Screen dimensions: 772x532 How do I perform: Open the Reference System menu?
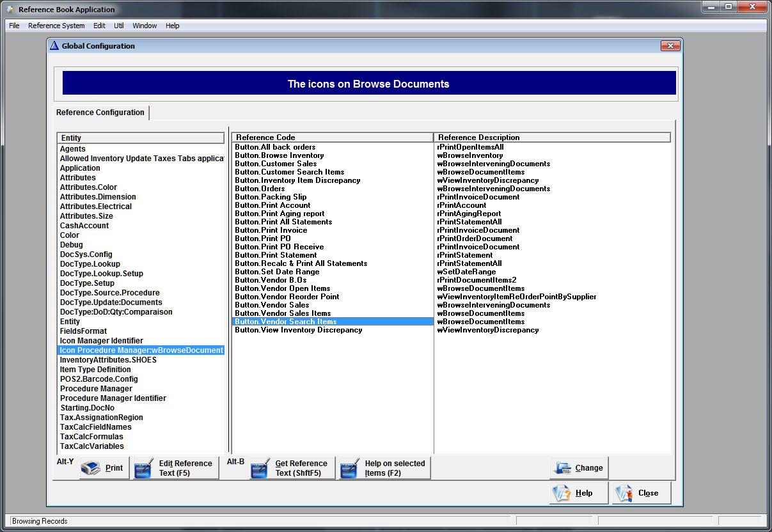tap(56, 26)
